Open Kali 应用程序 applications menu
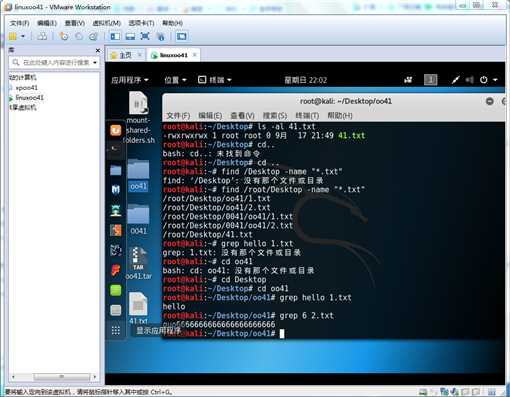510x397 pixels. point(129,80)
